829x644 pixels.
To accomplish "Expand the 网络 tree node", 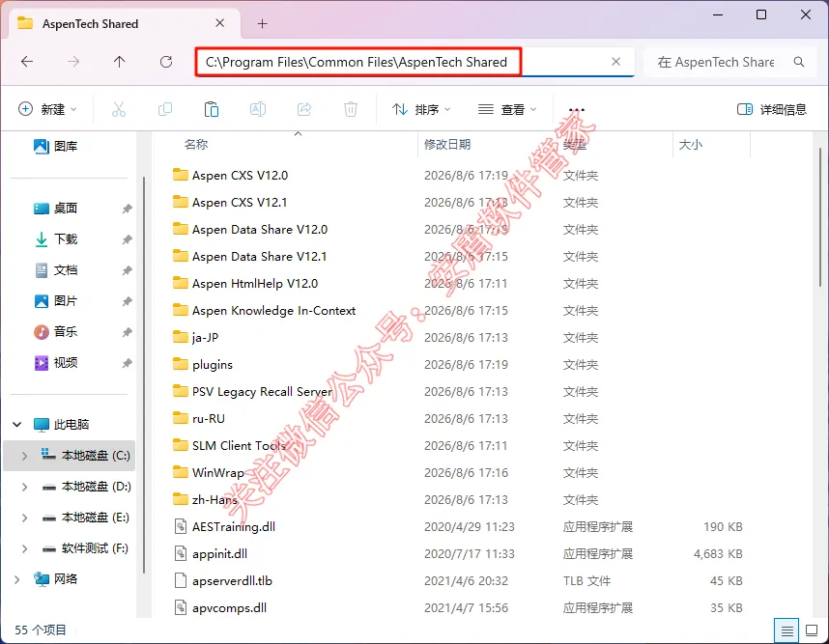I will [x=17, y=579].
